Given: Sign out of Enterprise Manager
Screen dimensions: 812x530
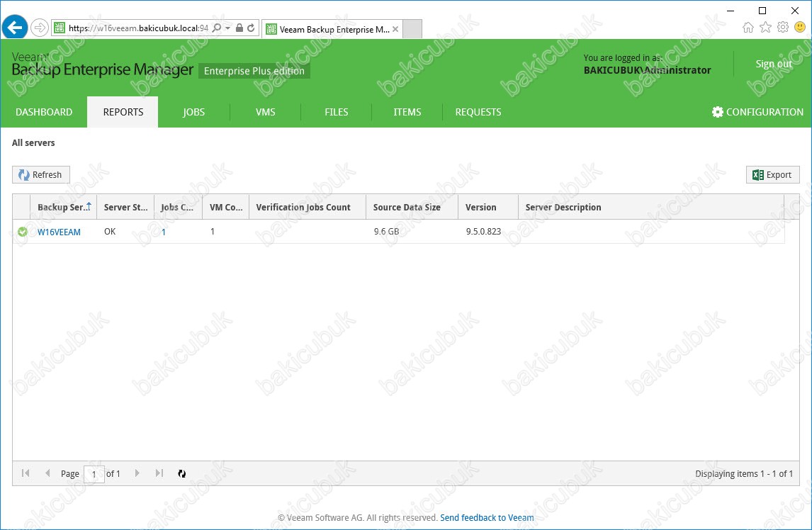Looking at the screenshot, I should (774, 64).
